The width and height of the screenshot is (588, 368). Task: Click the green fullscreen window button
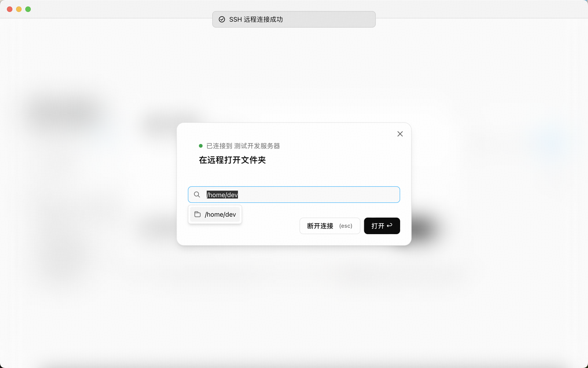[x=28, y=9]
